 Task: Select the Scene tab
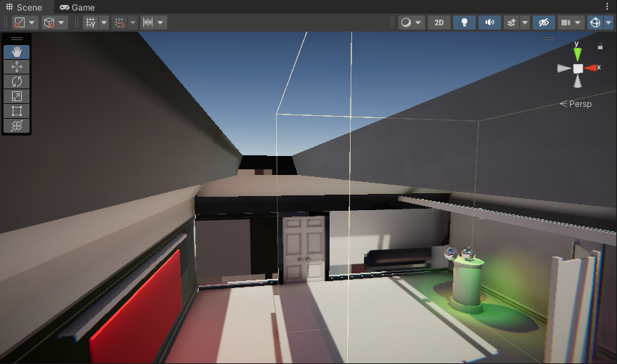[24, 7]
